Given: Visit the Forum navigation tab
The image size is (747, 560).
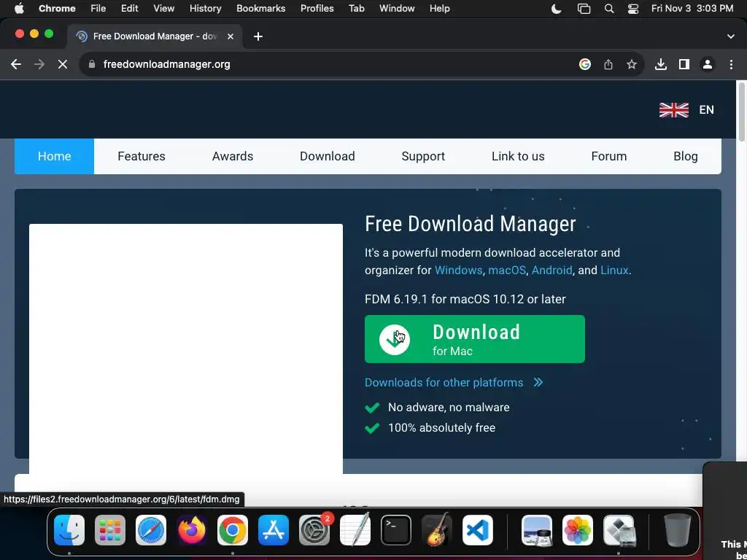Looking at the screenshot, I should [x=609, y=156].
